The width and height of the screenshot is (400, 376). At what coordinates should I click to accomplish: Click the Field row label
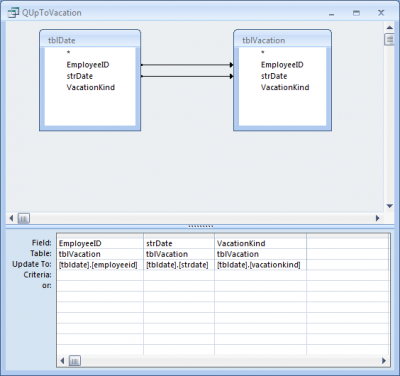pyautogui.click(x=42, y=243)
